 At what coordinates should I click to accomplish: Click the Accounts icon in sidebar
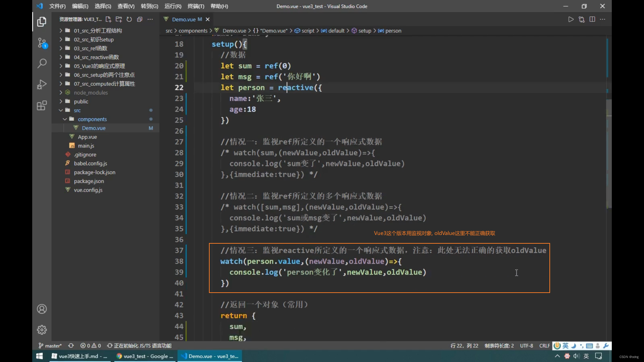pos(42,309)
